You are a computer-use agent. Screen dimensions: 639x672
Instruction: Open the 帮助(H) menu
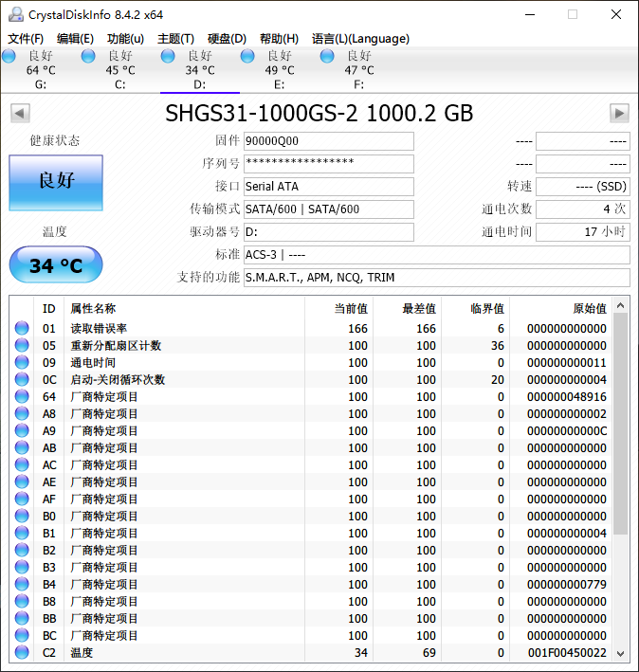(x=279, y=39)
